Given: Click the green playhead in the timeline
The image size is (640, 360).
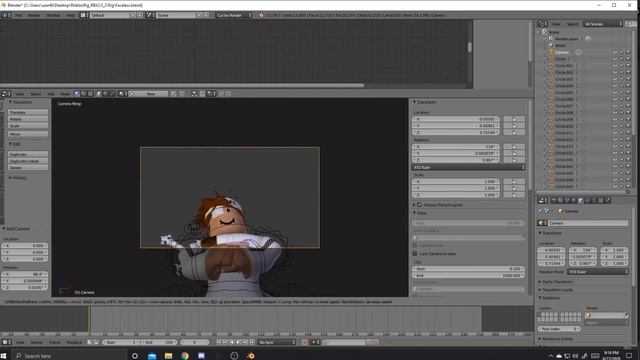Looking at the screenshot, I should point(90,320).
